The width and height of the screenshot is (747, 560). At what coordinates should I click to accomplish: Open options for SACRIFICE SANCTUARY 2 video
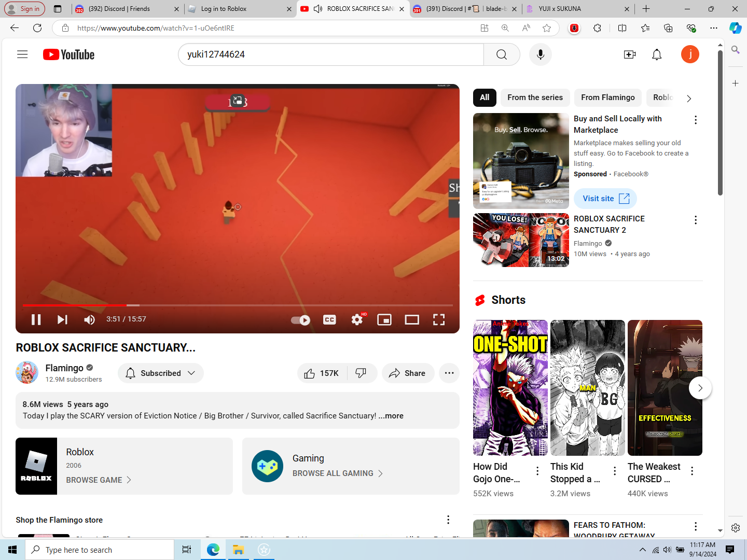pyautogui.click(x=696, y=220)
